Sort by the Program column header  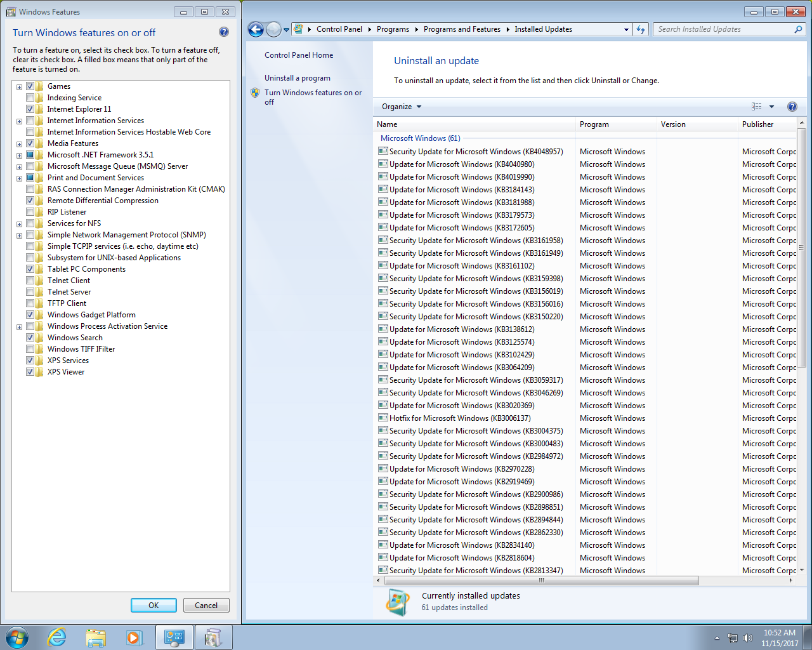[x=617, y=124]
